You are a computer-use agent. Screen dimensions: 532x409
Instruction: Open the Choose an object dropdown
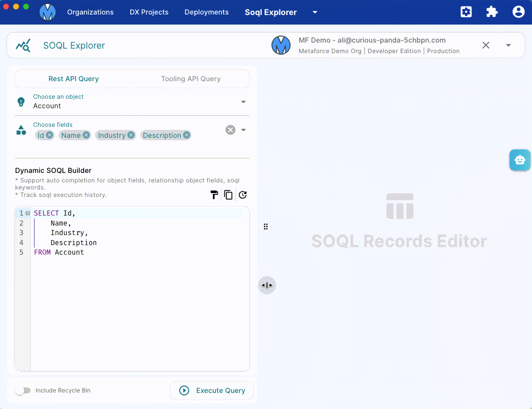coord(243,102)
